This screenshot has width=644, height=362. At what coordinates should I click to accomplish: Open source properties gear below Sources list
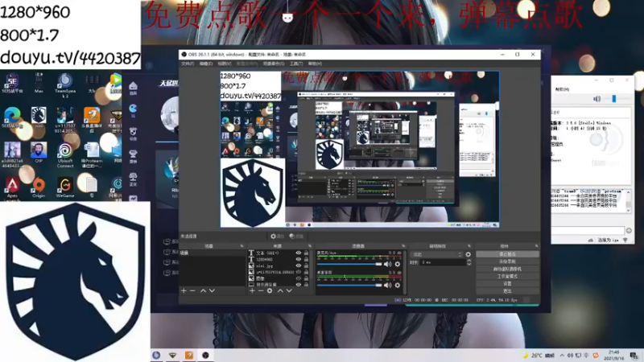270,290
